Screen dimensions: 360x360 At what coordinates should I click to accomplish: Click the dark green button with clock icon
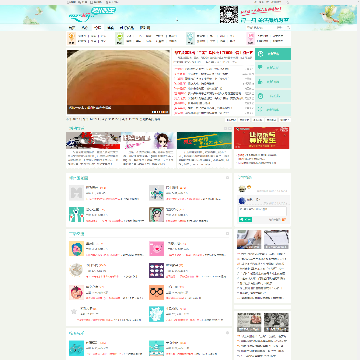pos(273,54)
